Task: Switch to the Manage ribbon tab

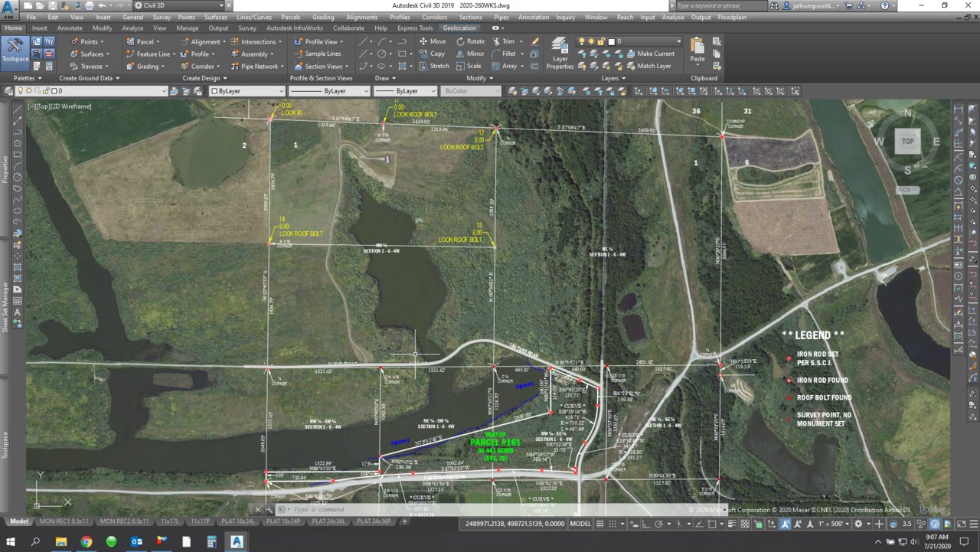Action: point(188,28)
